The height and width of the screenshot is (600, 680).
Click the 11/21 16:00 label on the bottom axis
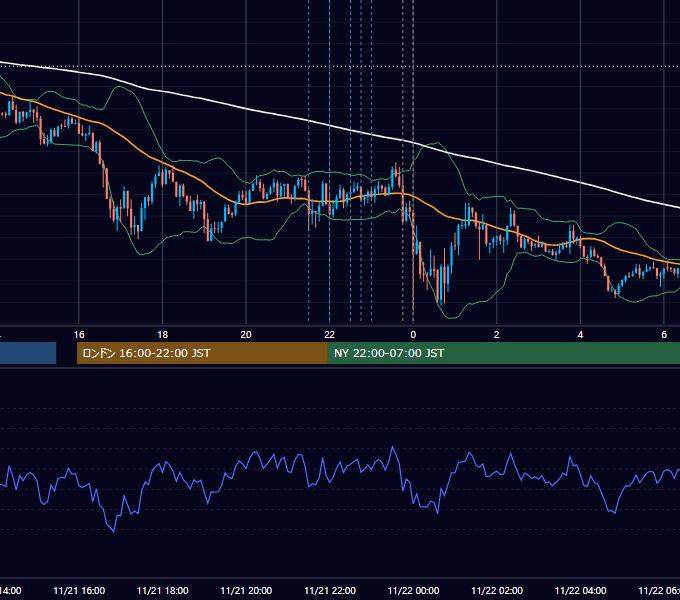79,590
